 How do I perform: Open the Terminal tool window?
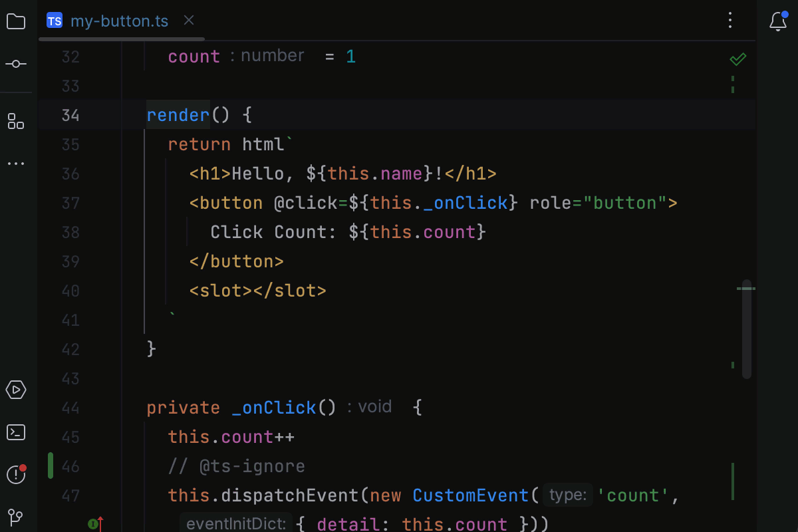point(16,432)
